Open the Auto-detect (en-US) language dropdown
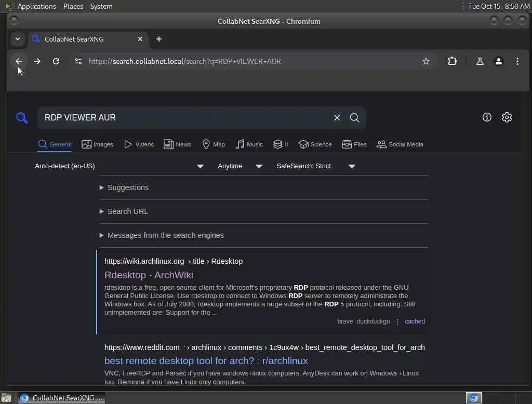 (x=119, y=166)
